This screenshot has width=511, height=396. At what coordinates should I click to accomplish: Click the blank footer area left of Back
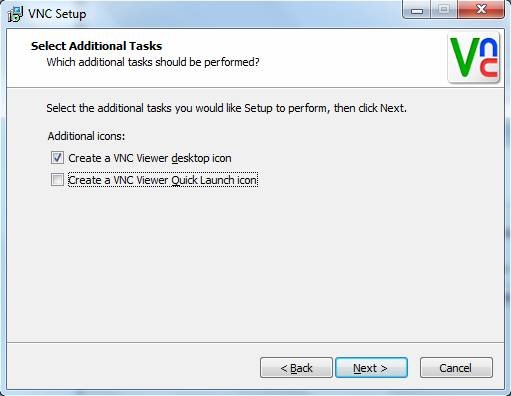(x=133, y=367)
